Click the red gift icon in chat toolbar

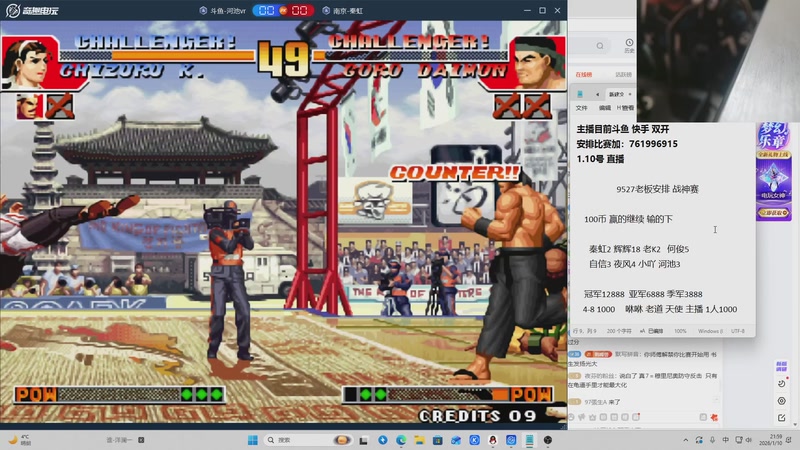click(714, 417)
